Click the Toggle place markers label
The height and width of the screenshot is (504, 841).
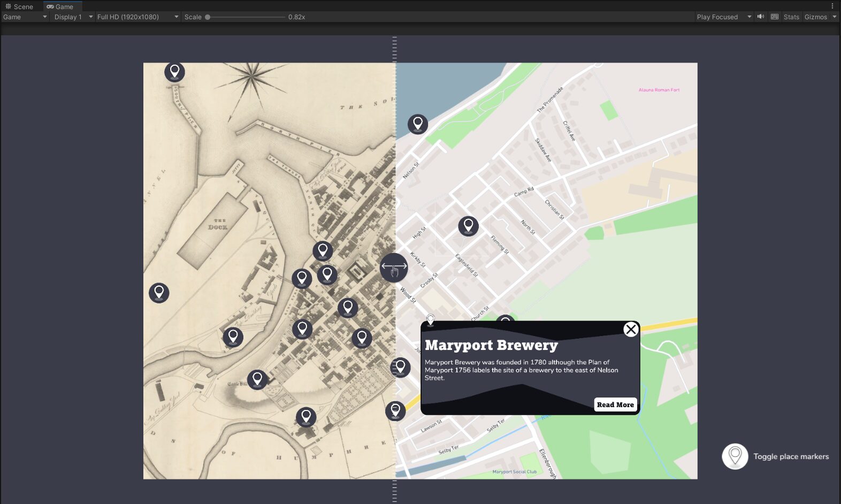(791, 456)
